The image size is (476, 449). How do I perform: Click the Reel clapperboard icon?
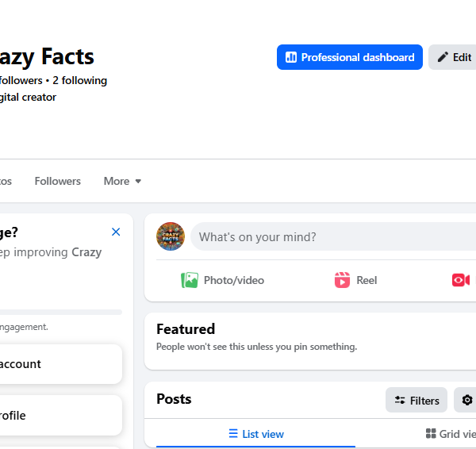pos(342,280)
